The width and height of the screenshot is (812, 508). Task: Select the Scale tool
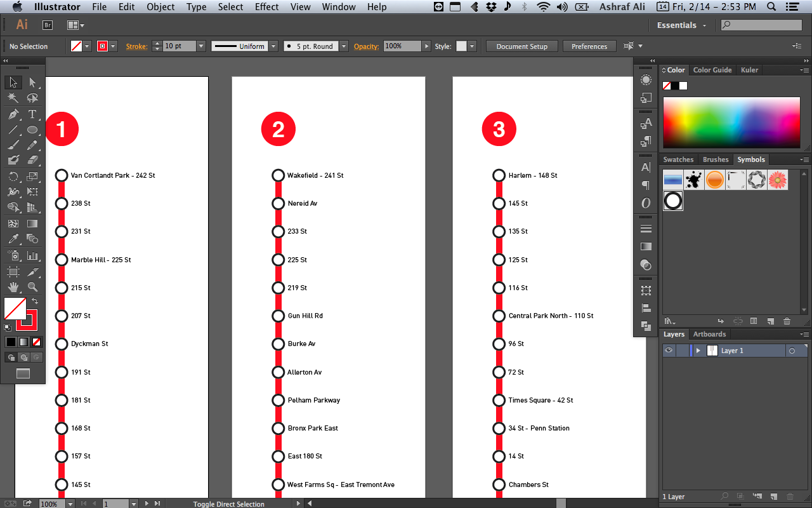click(32, 177)
